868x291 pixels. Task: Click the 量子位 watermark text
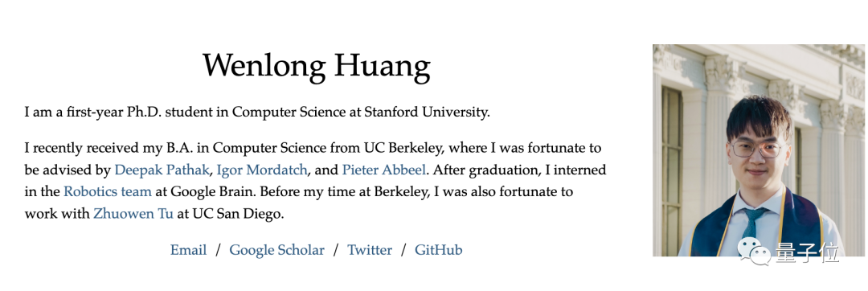(807, 252)
